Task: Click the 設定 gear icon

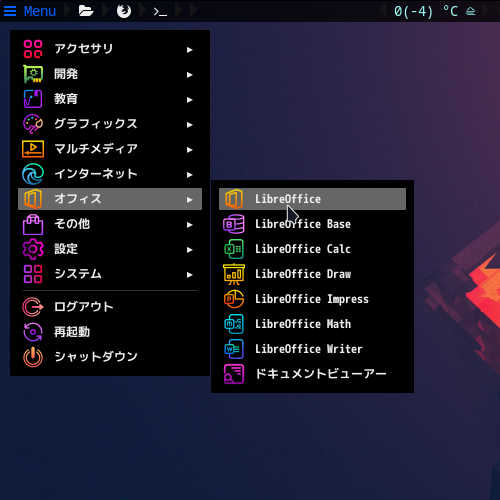Action: pos(33,249)
